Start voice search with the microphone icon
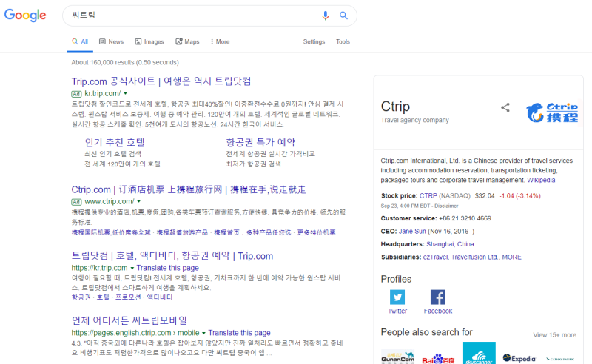This screenshot has width=592, height=364. point(325,16)
